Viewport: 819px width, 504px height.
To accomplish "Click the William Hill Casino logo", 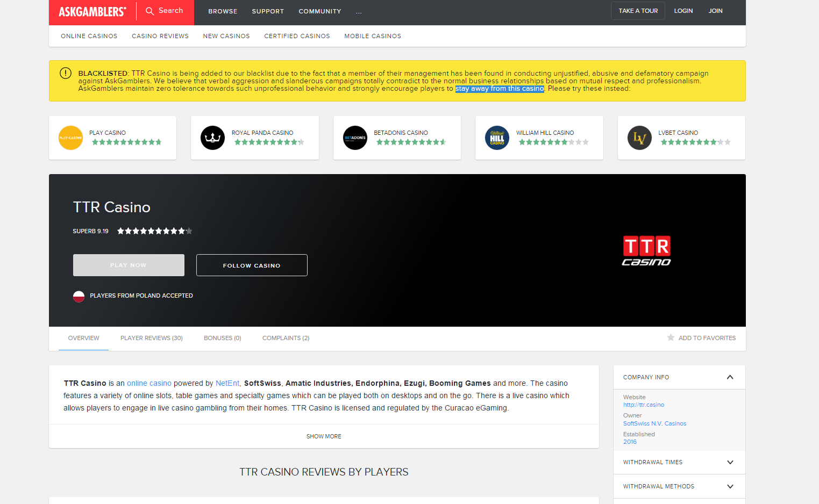I will 497,138.
